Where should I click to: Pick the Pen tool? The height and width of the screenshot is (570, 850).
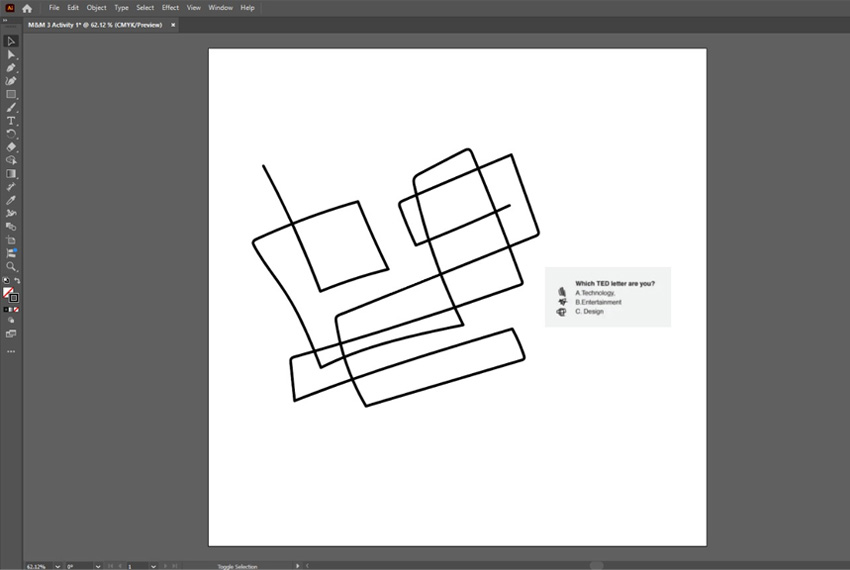11,68
